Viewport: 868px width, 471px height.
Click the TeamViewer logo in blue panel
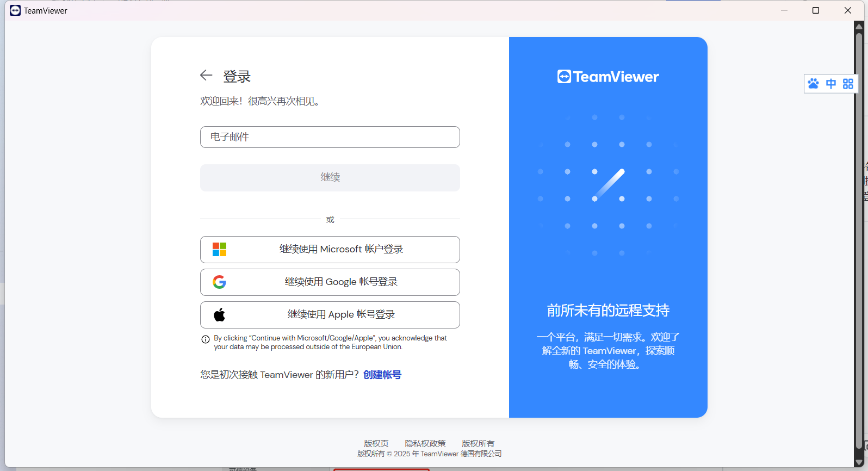608,77
